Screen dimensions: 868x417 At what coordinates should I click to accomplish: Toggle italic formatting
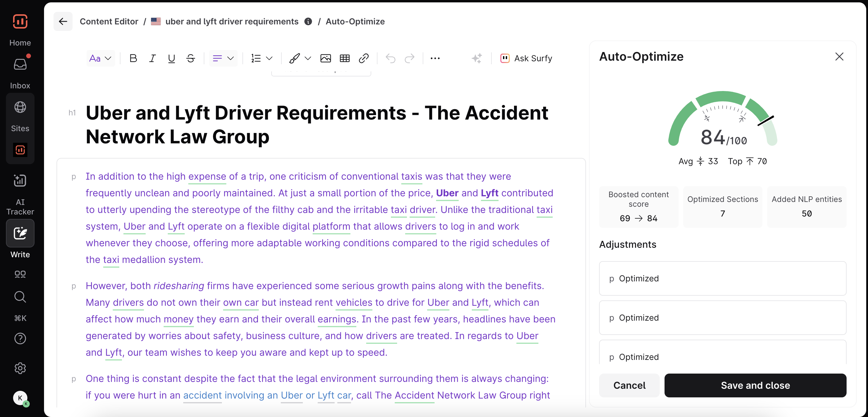tap(152, 58)
